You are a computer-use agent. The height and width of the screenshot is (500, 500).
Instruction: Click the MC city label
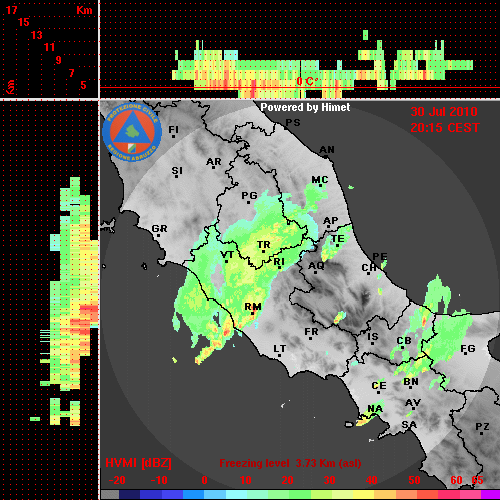(x=320, y=180)
